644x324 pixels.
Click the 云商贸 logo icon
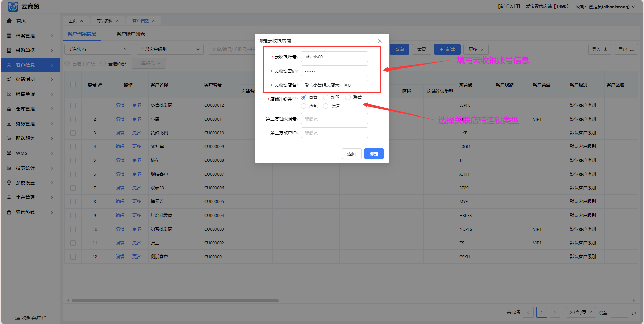[13, 6]
